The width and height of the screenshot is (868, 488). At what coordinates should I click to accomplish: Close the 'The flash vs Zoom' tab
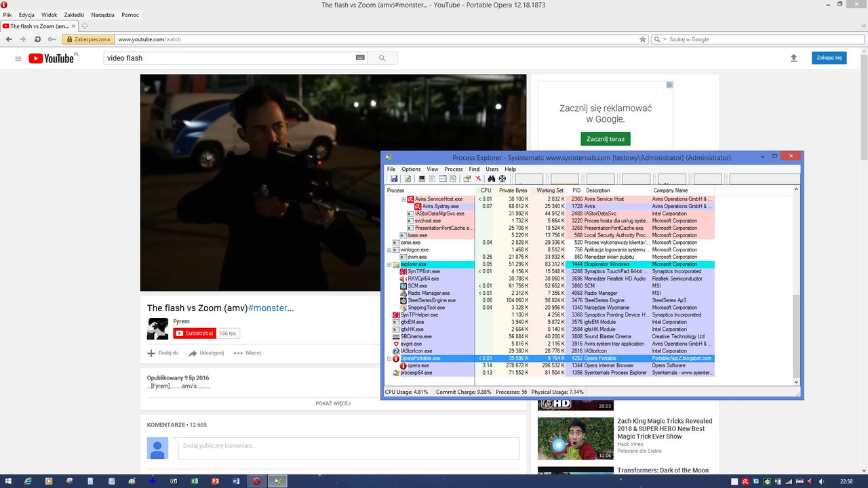[x=74, y=26]
